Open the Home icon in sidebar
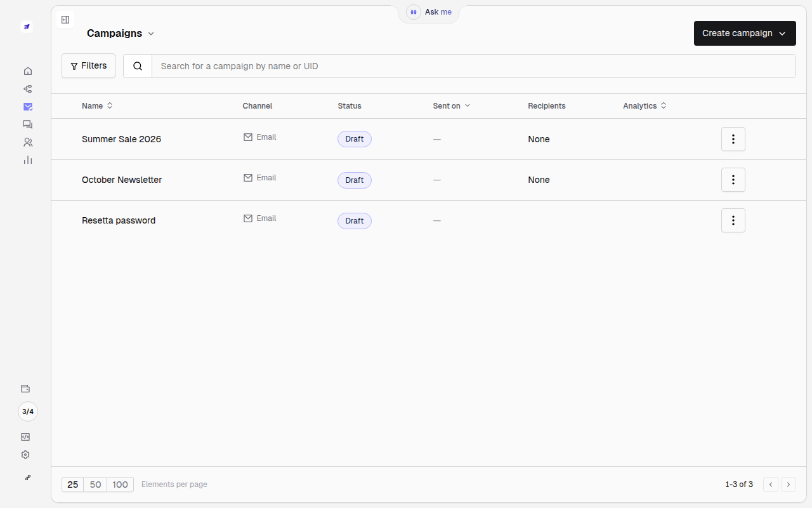 click(27, 71)
